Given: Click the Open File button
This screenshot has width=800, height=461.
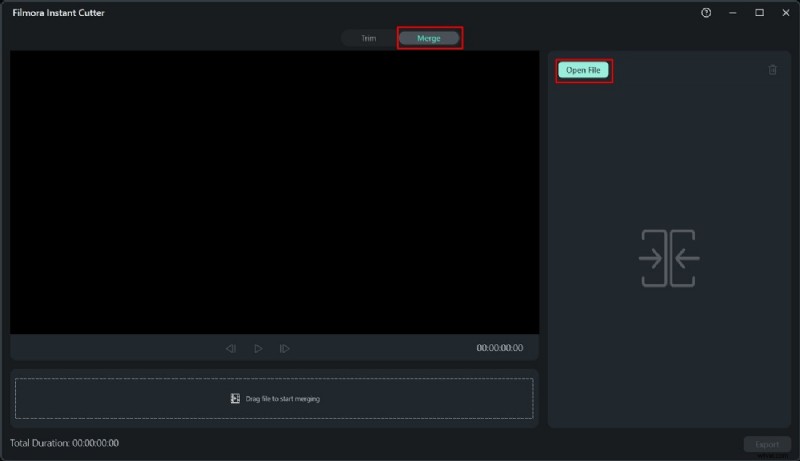Looking at the screenshot, I should [x=583, y=70].
